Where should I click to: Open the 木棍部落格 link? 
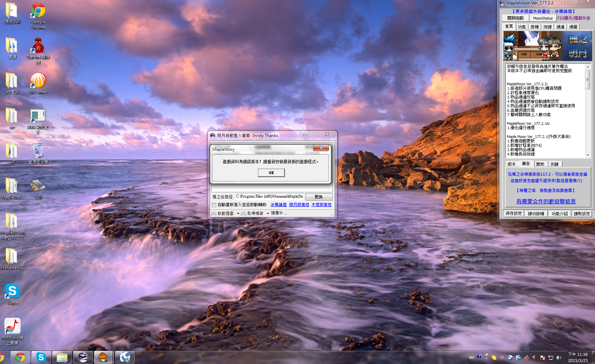pyautogui.click(x=321, y=205)
